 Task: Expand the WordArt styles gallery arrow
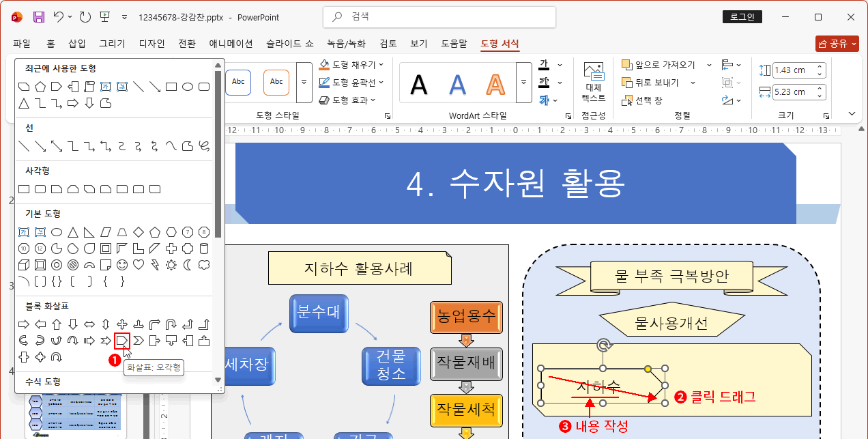coord(523,82)
